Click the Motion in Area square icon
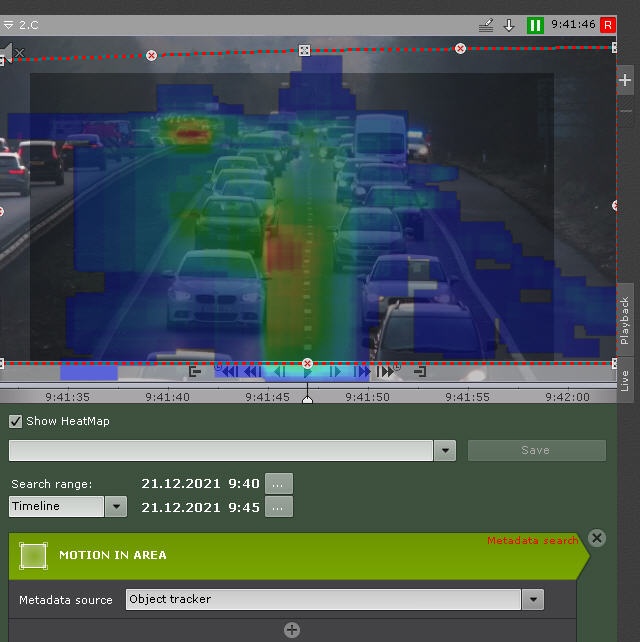This screenshot has height=642, width=640. (x=33, y=555)
